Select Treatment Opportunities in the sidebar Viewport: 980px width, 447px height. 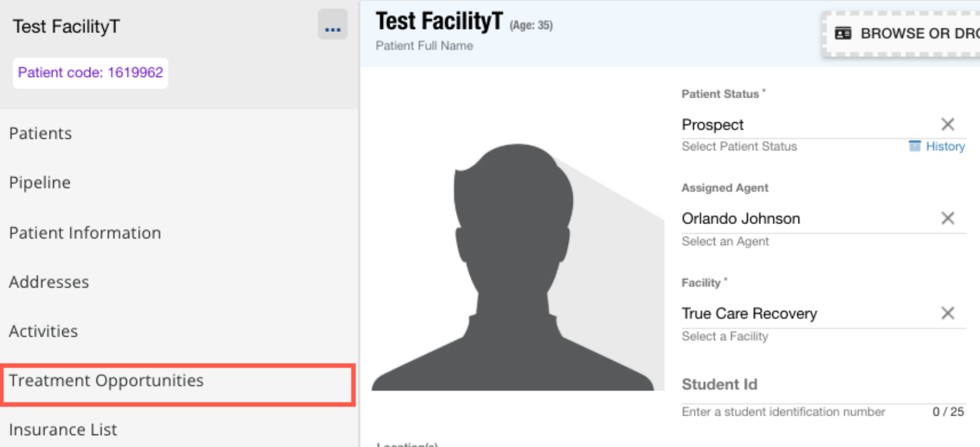point(107,381)
